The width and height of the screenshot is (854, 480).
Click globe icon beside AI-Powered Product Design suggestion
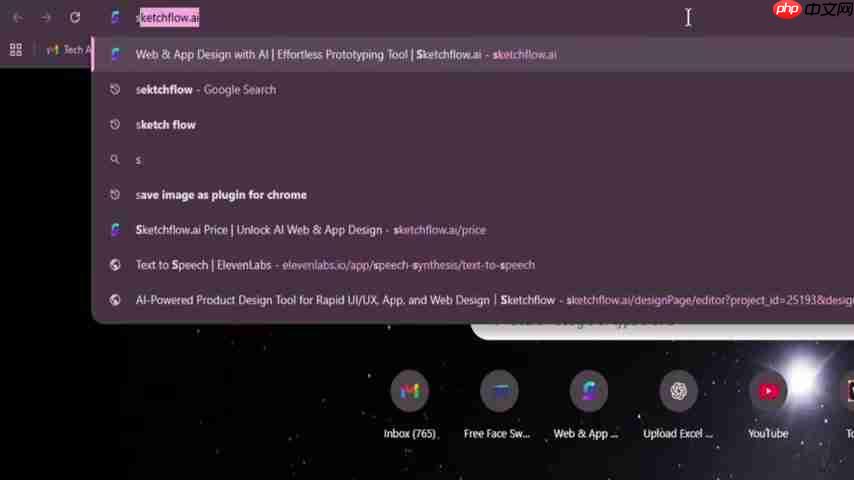click(x=115, y=300)
